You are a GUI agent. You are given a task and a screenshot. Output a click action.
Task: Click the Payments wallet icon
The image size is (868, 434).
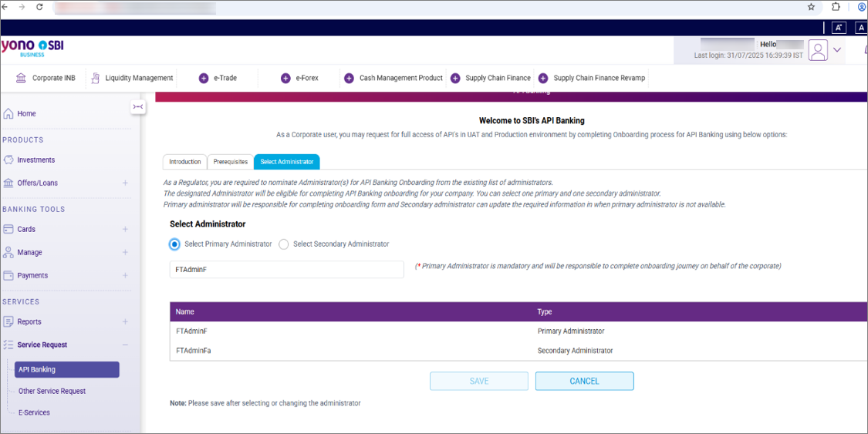tap(8, 275)
